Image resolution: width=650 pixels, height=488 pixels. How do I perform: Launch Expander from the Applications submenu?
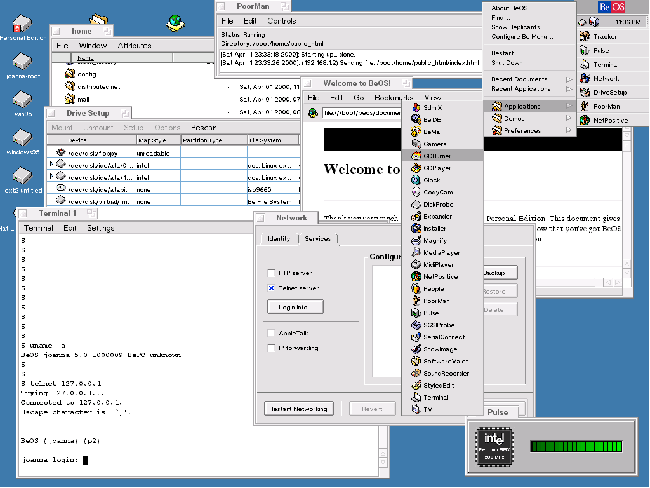pyautogui.click(x=442, y=216)
